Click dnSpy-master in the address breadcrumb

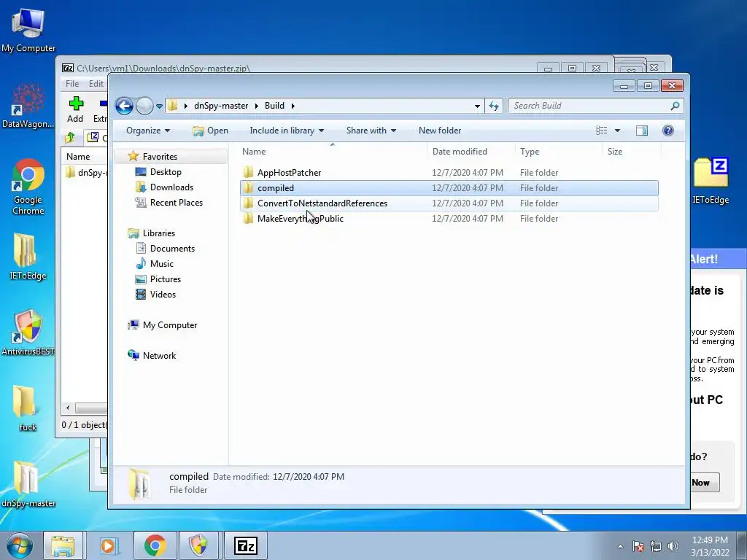pos(221,106)
